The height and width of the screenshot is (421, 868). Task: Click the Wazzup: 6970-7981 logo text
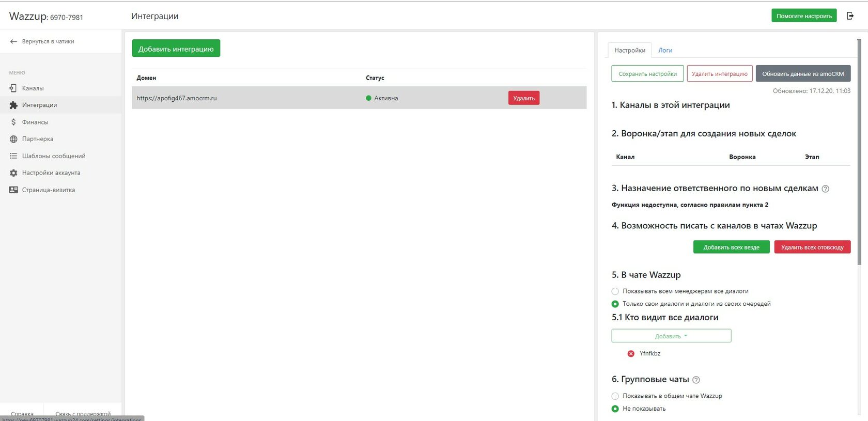pyautogui.click(x=46, y=17)
